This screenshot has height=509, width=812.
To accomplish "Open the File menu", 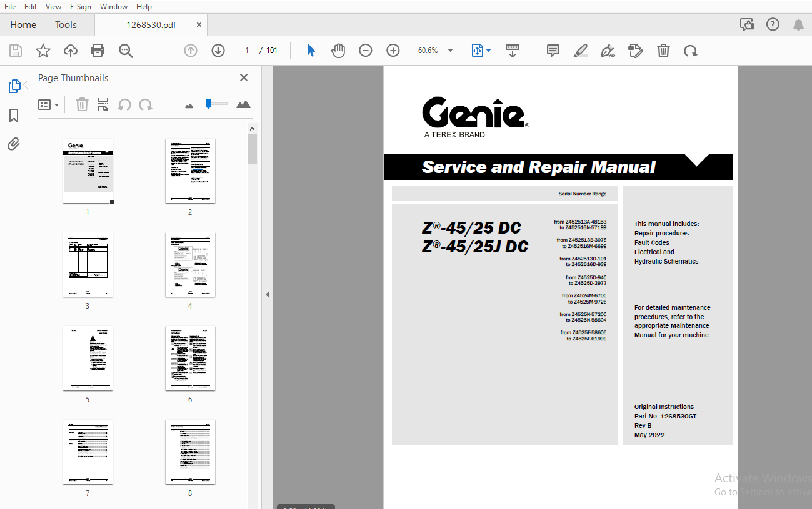I will (10, 6).
